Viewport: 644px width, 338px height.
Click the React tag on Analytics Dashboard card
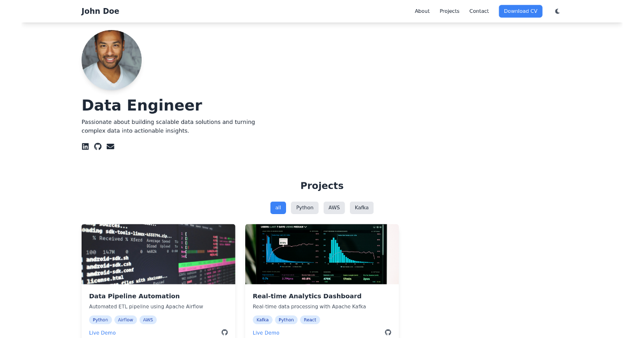tap(310, 320)
